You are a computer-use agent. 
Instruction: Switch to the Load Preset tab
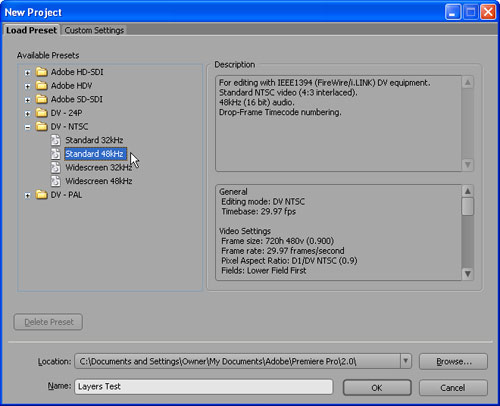coord(31,30)
